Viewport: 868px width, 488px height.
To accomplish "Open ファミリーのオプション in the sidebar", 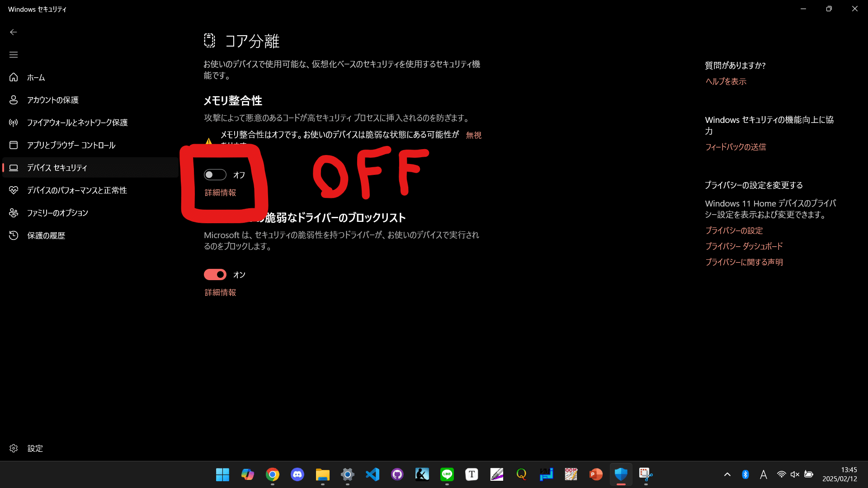I will pos(90,213).
